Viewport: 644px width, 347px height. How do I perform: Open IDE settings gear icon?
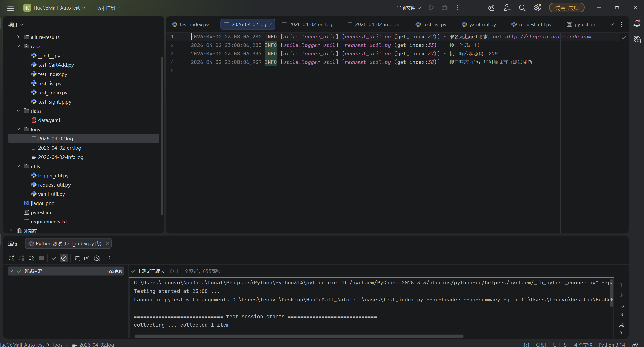538,8
